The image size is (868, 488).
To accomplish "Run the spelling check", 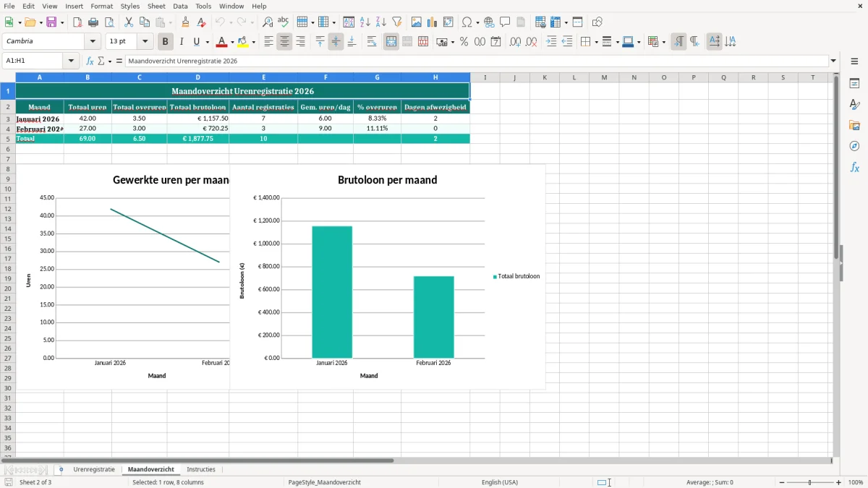I will (284, 22).
